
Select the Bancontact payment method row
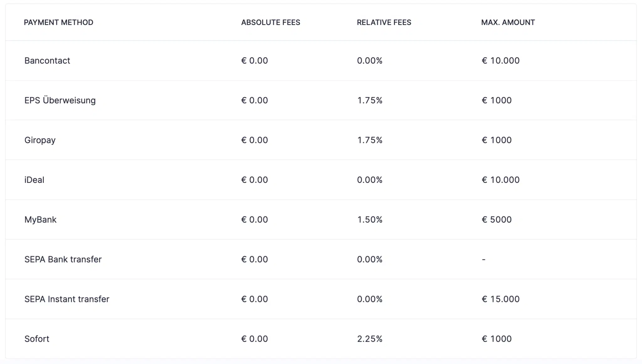click(321, 60)
